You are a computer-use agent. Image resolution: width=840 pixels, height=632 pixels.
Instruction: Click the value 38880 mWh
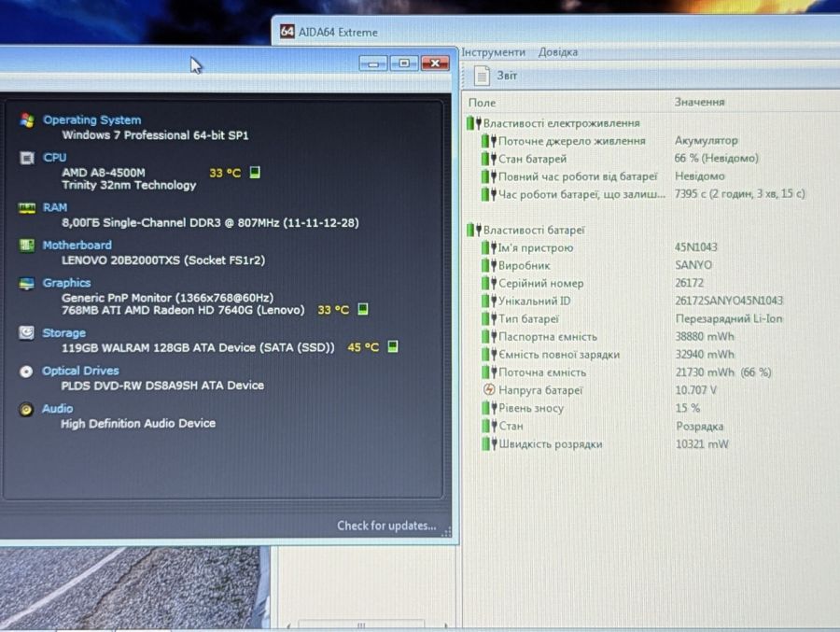click(x=705, y=337)
